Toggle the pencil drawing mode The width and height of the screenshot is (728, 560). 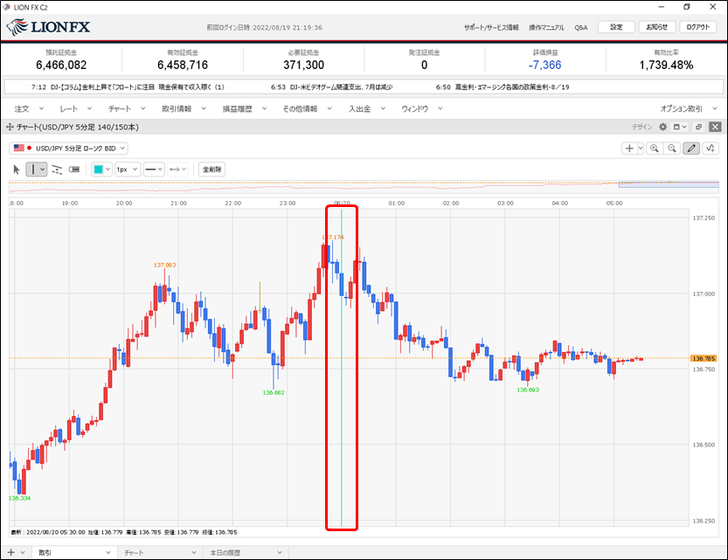tap(691, 149)
